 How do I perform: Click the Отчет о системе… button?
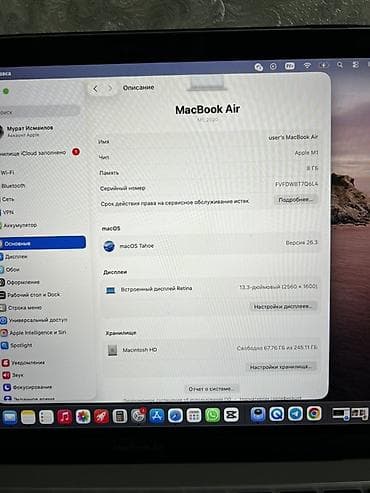pyautogui.click(x=211, y=389)
